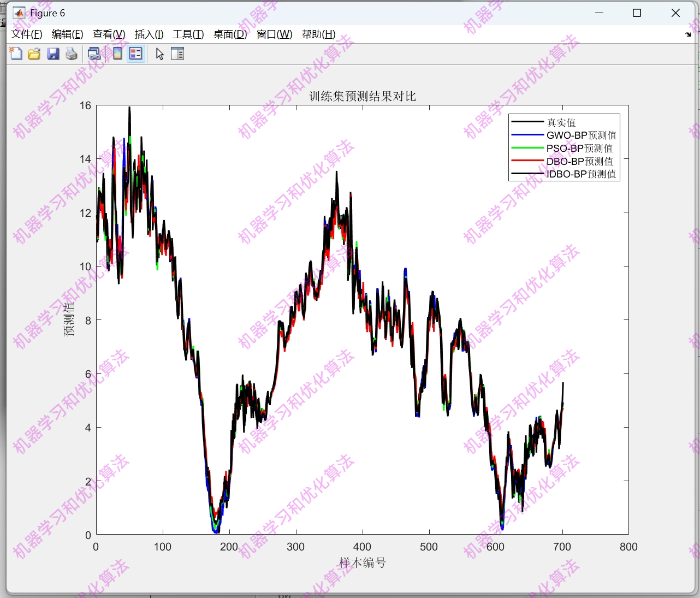This screenshot has height=598, width=700.
Task: Click the legend entry IDBO-BP预测值
Action: coord(582,174)
